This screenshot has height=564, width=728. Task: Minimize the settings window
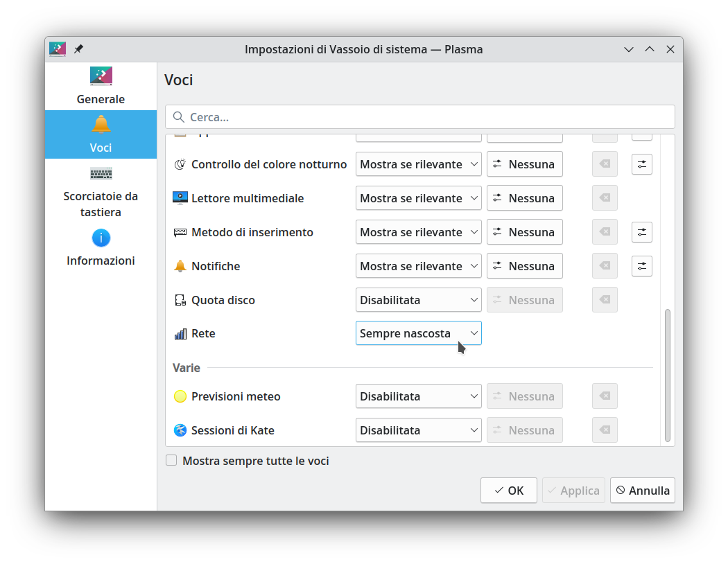[x=629, y=49]
